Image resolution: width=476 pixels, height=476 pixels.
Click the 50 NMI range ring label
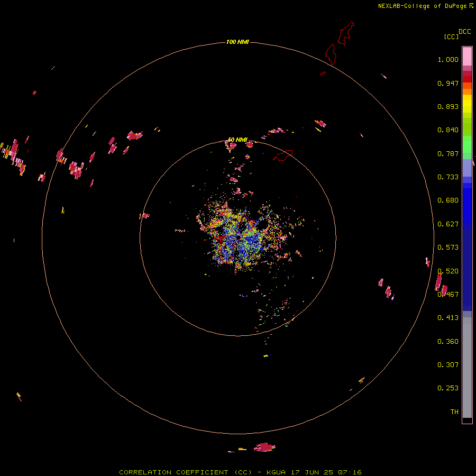tap(237, 140)
